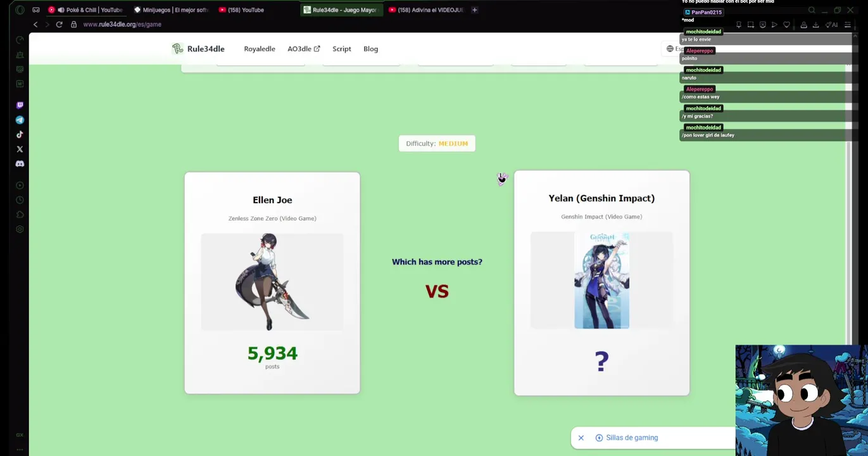Open TikTok in the browser sidebar

coord(20,134)
